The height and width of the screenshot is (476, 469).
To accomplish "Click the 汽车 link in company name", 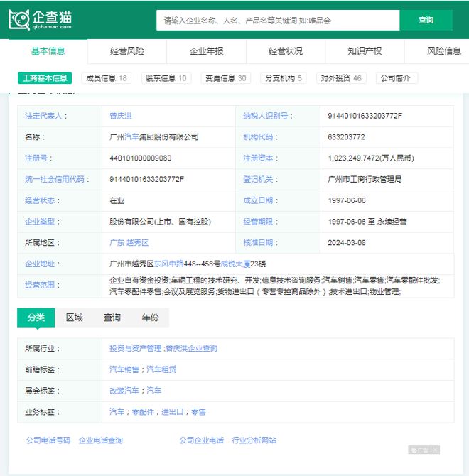I will tap(131, 137).
